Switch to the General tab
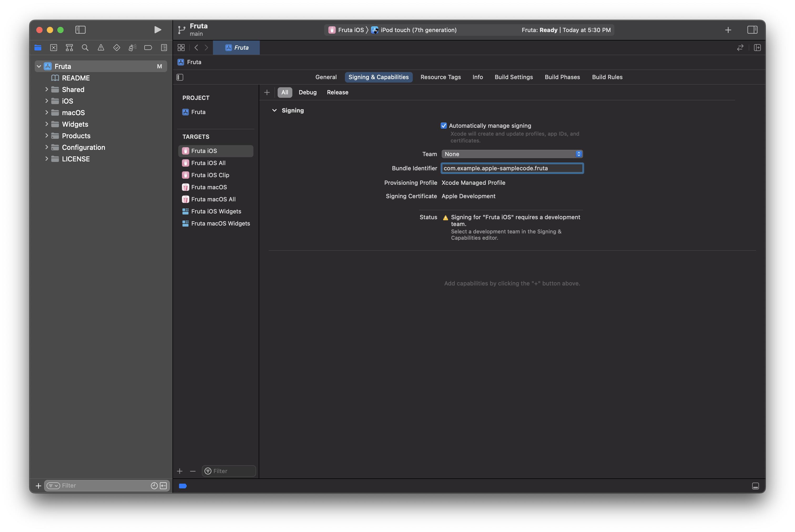The width and height of the screenshot is (795, 532). tap(326, 77)
